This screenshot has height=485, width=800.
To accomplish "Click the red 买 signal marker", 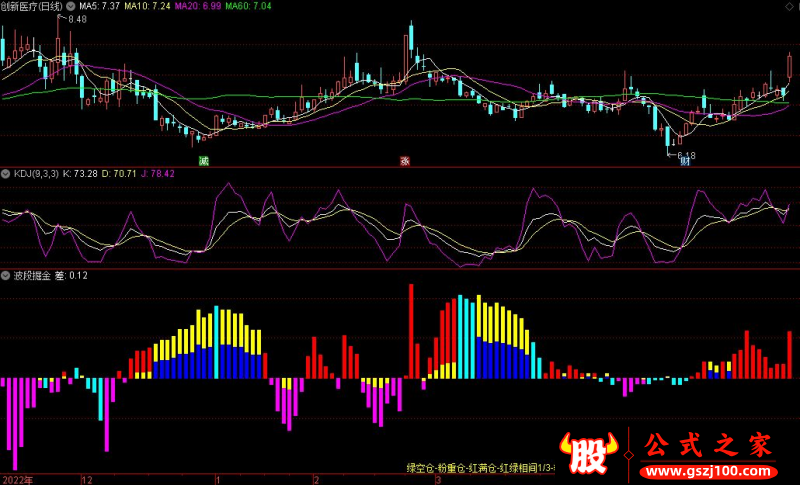I will 405,160.
